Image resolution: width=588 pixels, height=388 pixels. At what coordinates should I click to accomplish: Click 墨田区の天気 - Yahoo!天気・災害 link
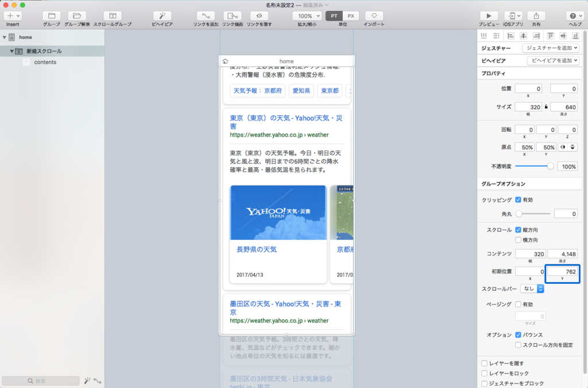point(285,308)
